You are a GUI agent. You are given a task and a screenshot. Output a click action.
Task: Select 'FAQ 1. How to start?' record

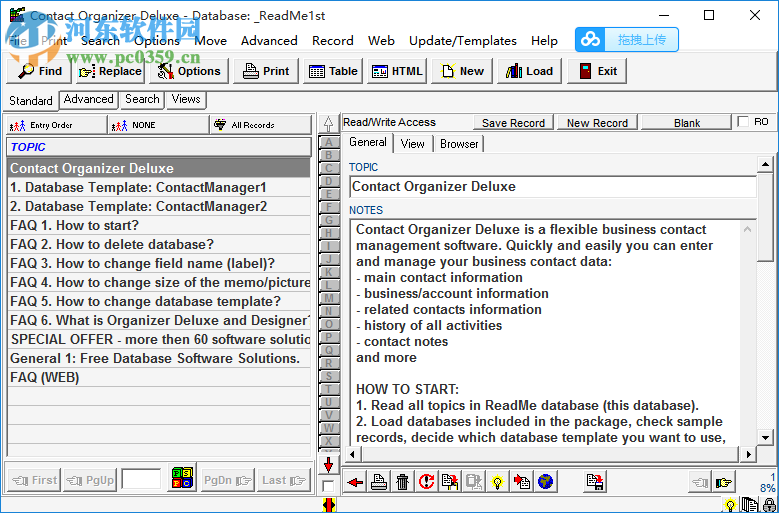(159, 225)
